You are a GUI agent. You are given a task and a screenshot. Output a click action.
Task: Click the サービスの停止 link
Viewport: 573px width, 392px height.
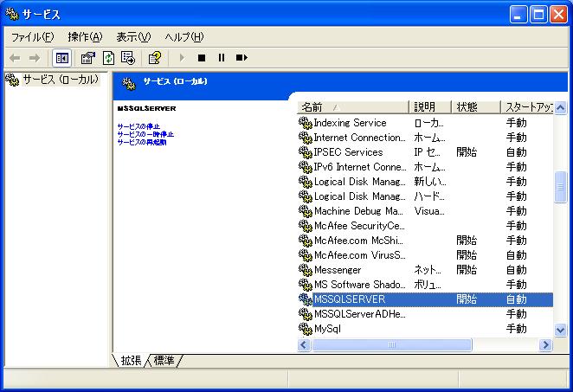[138, 126]
